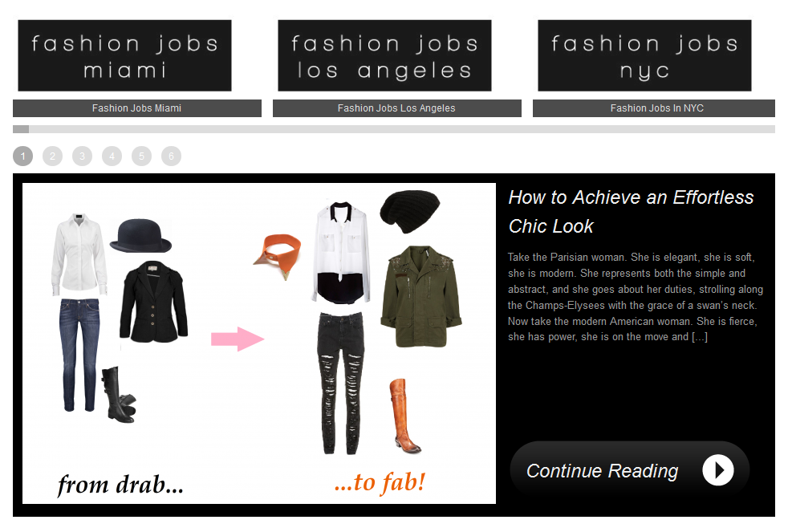Viewport: 788px width, 532px height.
Task: Go to slide 2 pagination dot
Action: click(x=52, y=156)
